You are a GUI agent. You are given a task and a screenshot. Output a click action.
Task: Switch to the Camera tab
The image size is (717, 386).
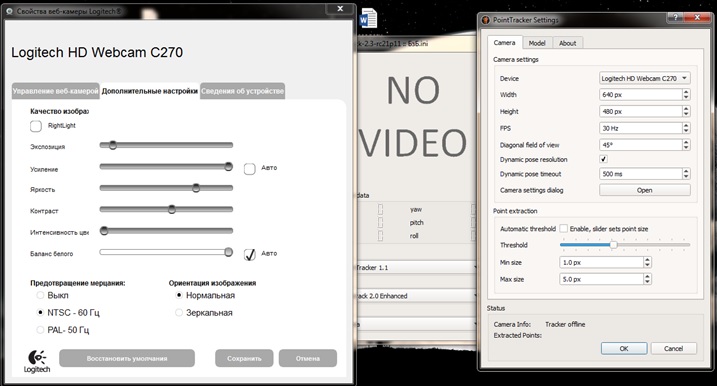[504, 43]
